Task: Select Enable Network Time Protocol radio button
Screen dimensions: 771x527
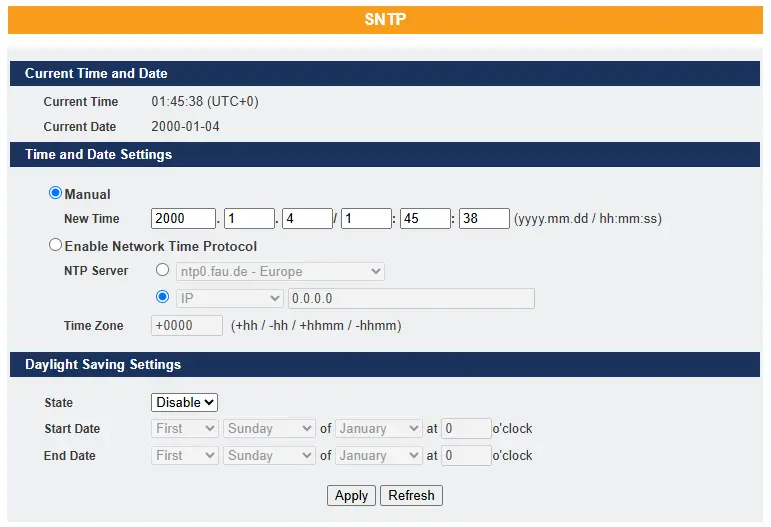Action: point(55,245)
